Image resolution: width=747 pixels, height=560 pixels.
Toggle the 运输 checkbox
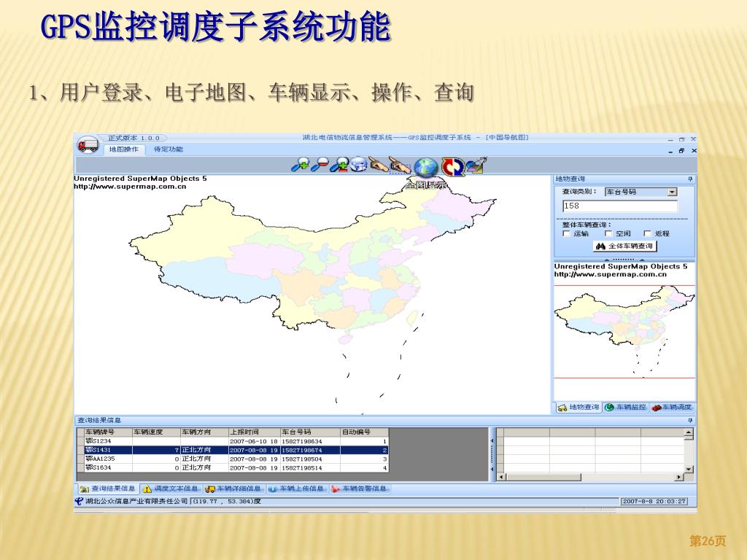point(566,233)
